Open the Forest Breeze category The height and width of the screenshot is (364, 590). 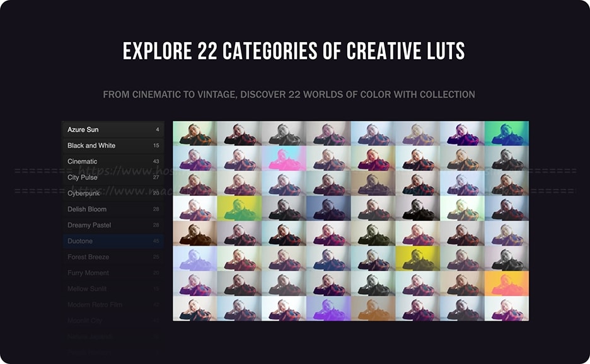point(113,257)
